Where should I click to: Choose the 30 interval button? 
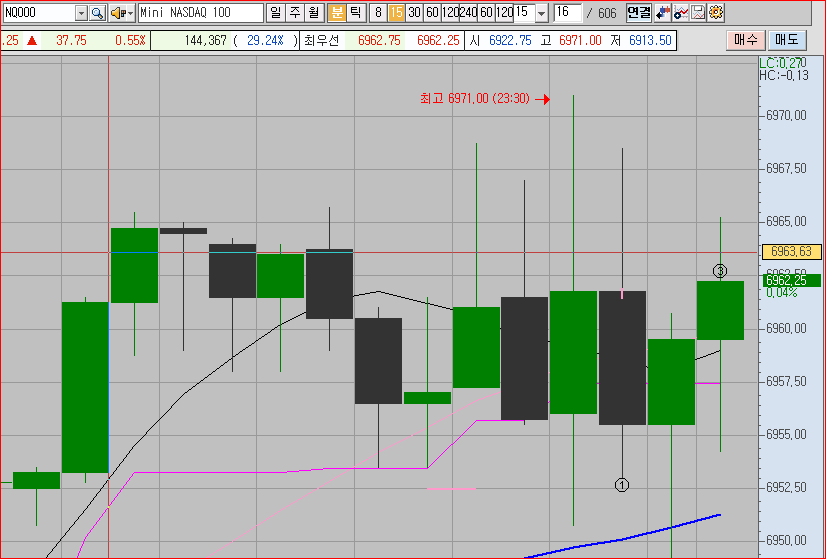coord(415,13)
